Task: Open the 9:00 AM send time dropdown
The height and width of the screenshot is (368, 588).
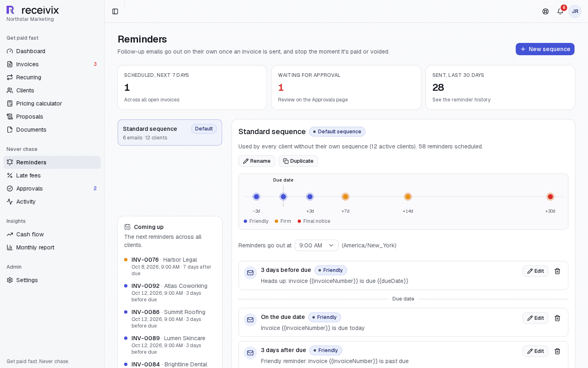Action: [x=316, y=245]
